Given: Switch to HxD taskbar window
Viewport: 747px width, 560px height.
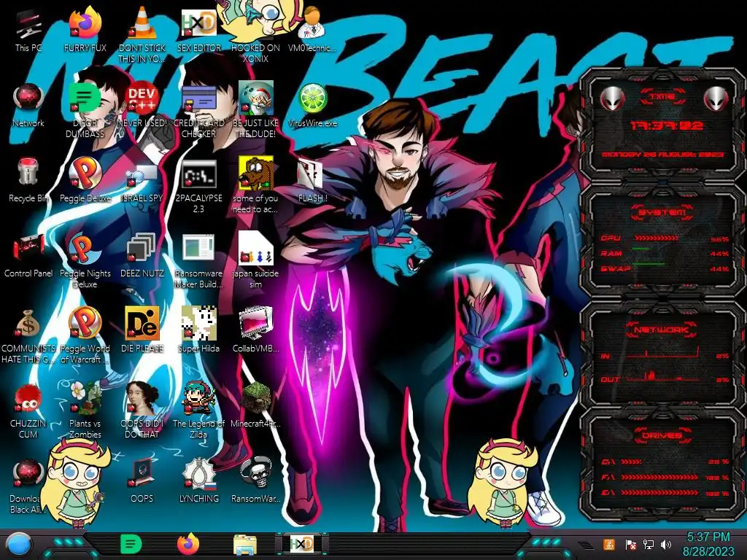Looking at the screenshot, I should tap(302, 544).
